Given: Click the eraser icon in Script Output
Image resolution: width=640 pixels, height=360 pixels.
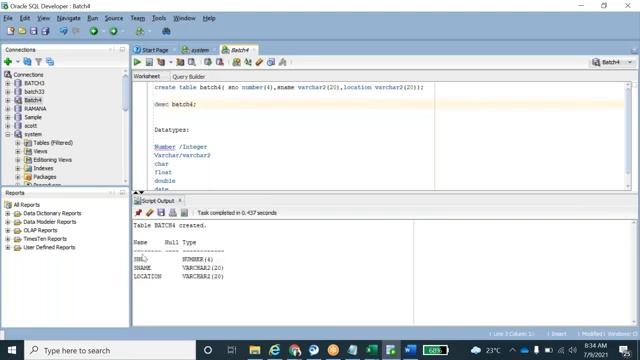Looking at the screenshot, I should pos(150,213).
